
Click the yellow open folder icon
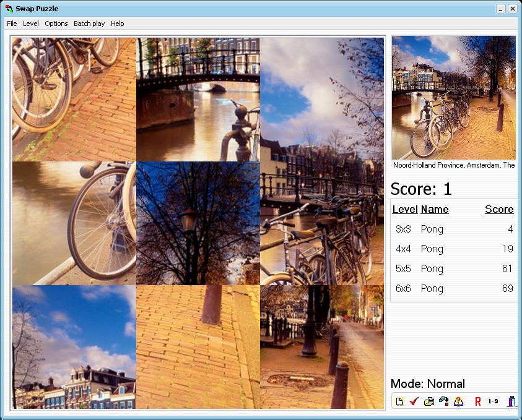[428, 401]
